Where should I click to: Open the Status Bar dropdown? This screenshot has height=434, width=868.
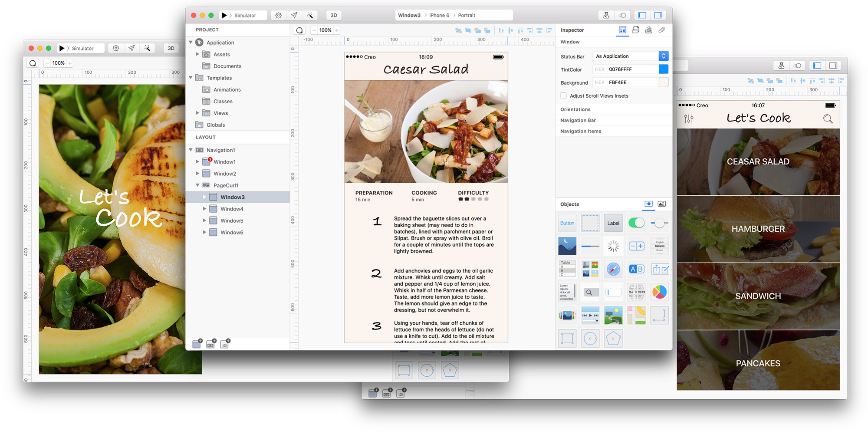click(x=663, y=56)
